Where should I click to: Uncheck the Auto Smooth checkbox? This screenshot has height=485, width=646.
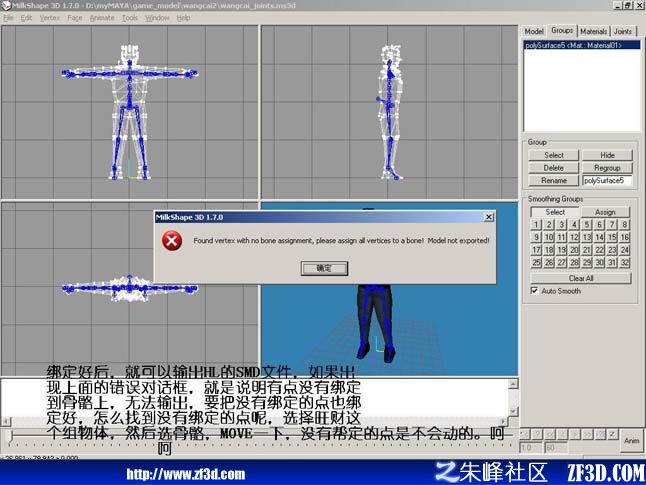(x=534, y=291)
